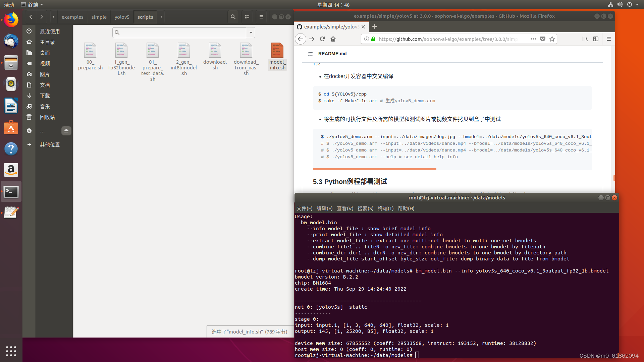
Task: Open the 'yolov5' path breadcrumb
Action: (122, 17)
